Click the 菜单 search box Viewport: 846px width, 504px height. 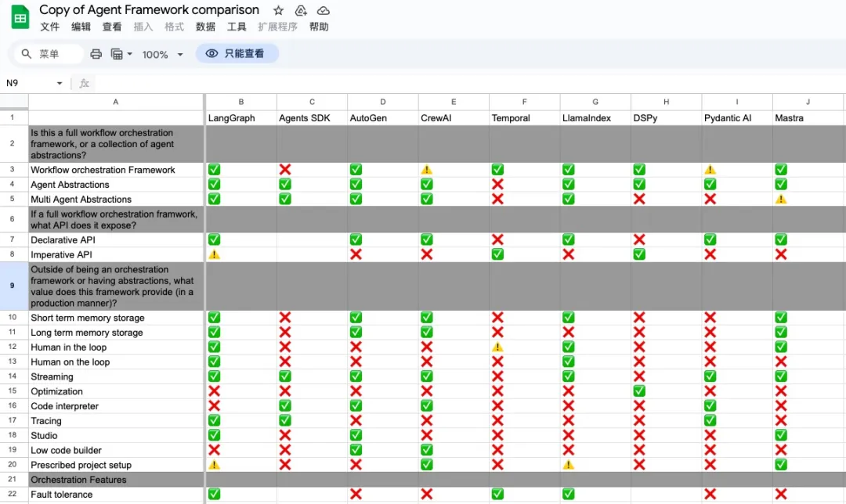pos(49,54)
